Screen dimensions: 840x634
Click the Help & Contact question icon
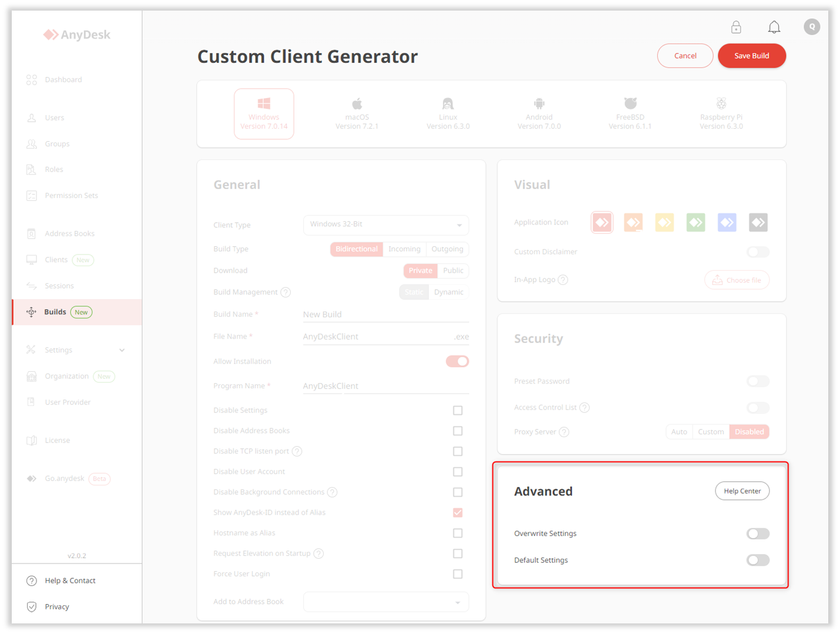click(32, 581)
